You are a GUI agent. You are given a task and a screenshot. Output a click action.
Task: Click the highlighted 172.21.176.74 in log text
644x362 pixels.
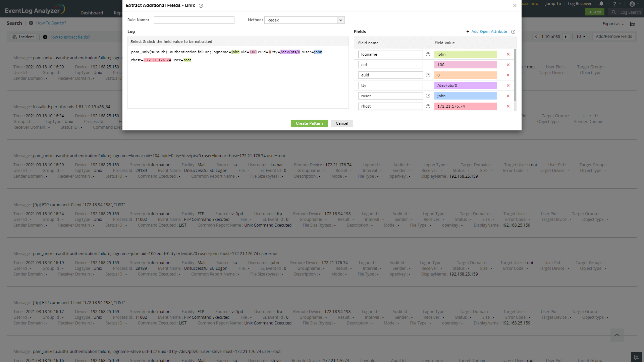157,60
